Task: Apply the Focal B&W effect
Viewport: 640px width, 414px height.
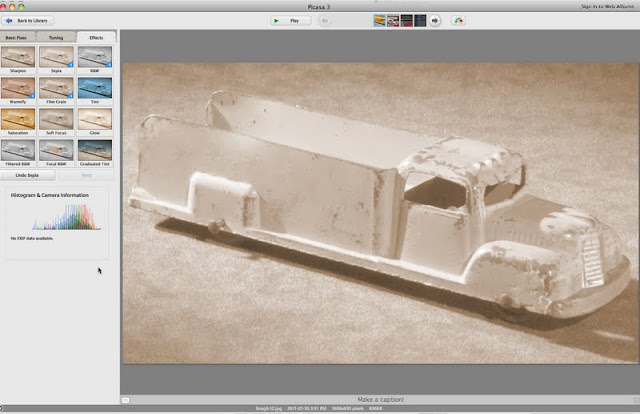Action: 56,150
